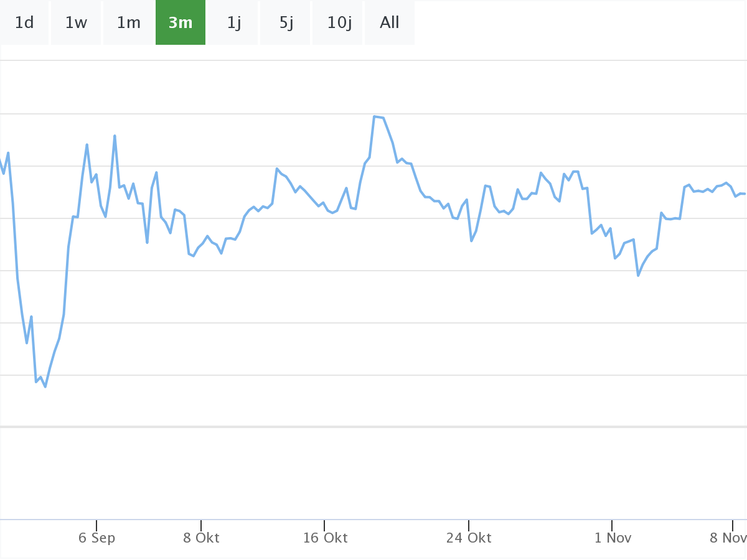The image size is (747, 560).
Task: Click the lowest point of the price line
Action: coord(45,387)
